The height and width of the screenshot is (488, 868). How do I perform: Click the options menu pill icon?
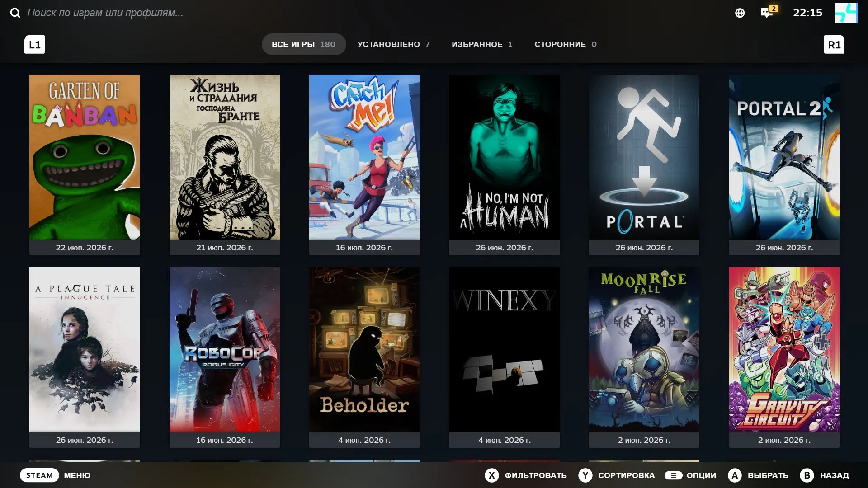(x=673, y=475)
